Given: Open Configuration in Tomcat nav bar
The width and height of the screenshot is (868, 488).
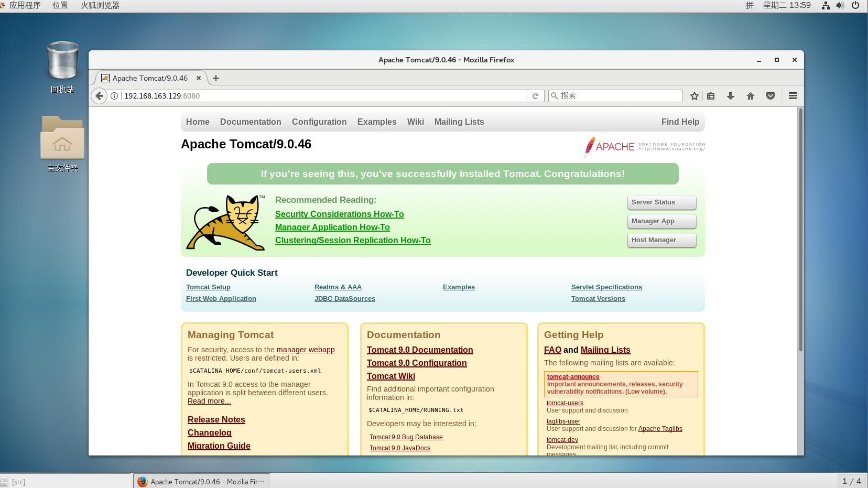Looking at the screenshot, I should tap(319, 122).
